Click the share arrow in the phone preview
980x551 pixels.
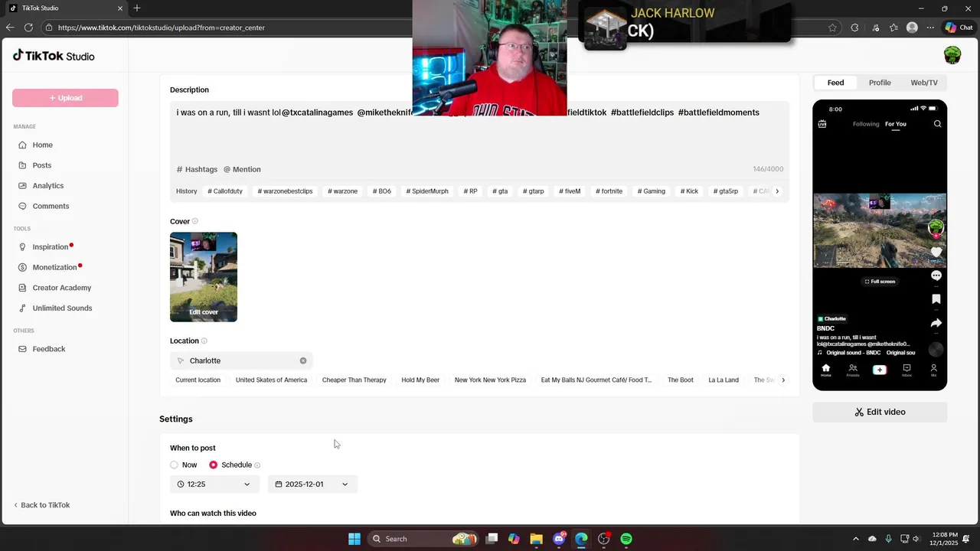pos(936,323)
